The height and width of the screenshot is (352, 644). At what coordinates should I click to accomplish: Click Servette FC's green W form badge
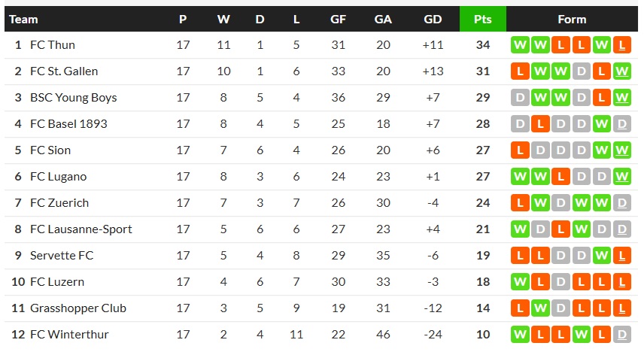(x=602, y=256)
